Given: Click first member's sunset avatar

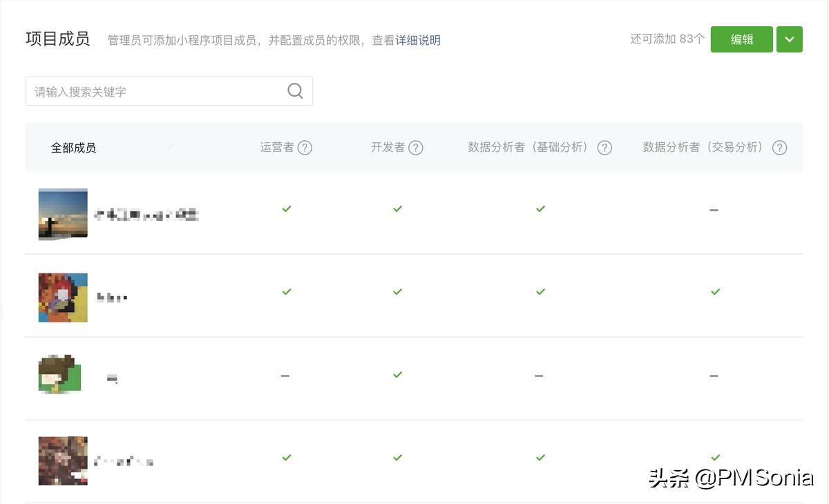Looking at the screenshot, I should click(x=63, y=213).
